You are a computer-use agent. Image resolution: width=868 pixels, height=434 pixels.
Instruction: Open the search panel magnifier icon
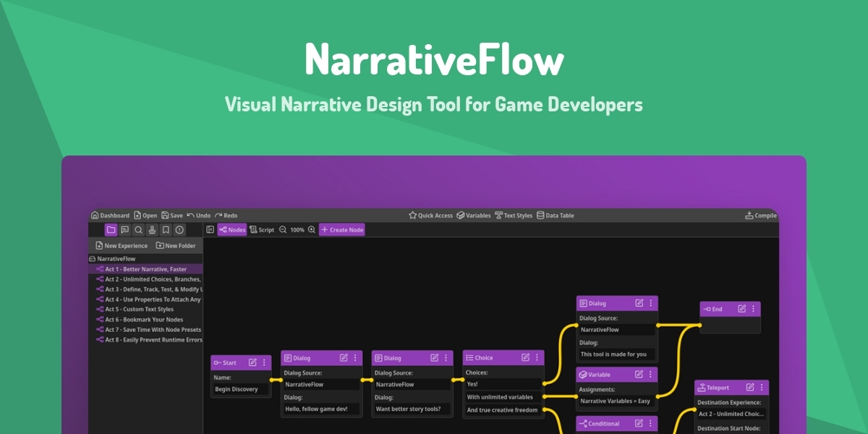(138, 230)
